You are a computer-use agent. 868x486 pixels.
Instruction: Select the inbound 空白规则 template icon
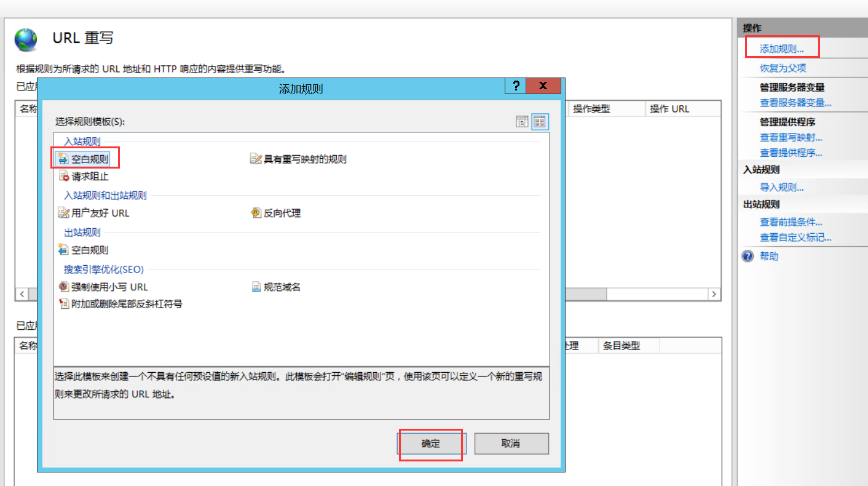pos(64,159)
